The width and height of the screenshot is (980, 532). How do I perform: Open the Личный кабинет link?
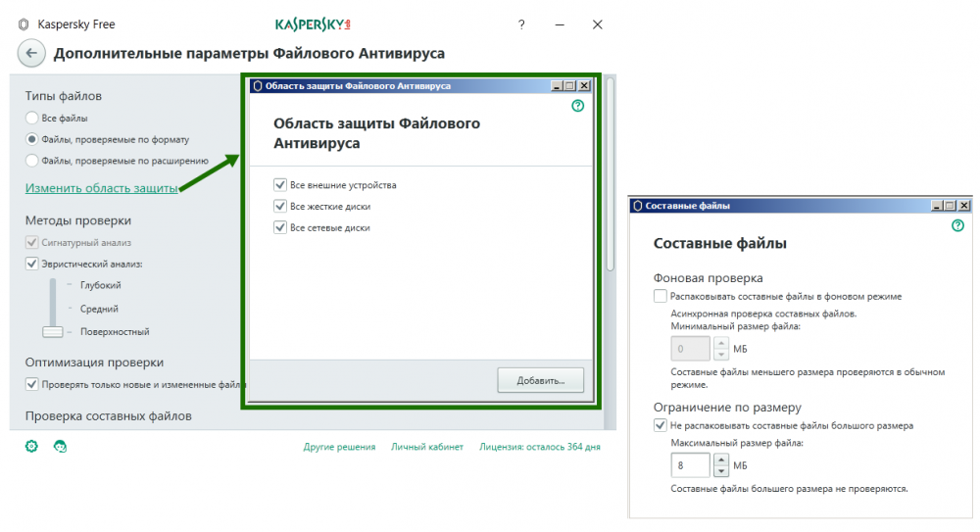[x=427, y=447]
